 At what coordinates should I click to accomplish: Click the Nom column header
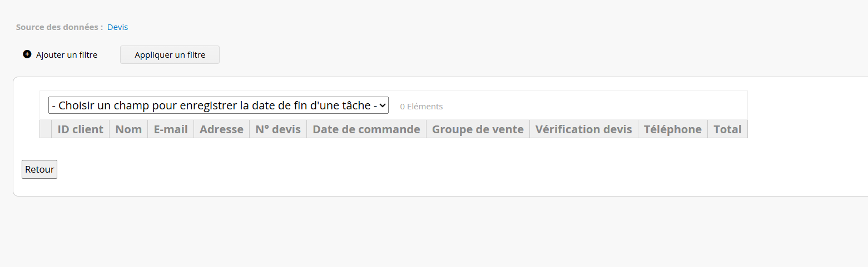pos(128,129)
